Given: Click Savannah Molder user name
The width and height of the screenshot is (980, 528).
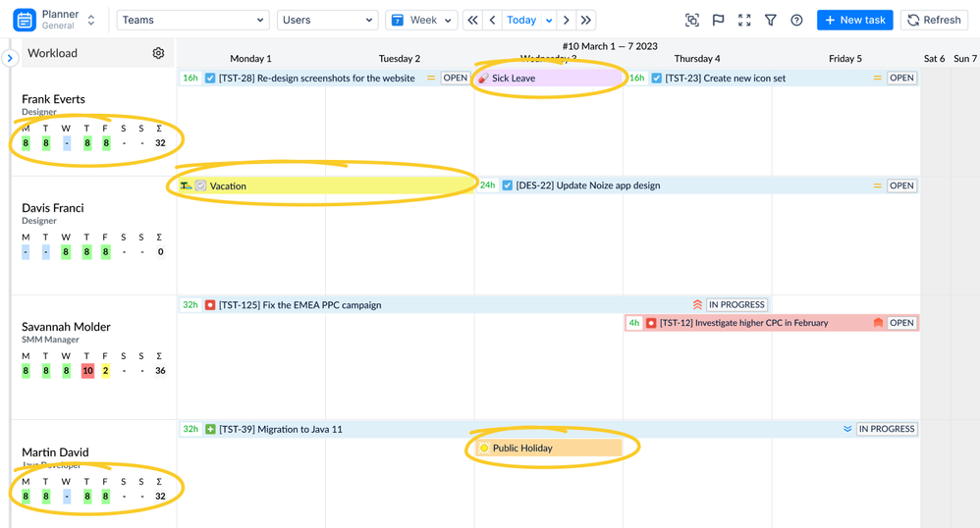Looking at the screenshot, I should pos(66,327).
